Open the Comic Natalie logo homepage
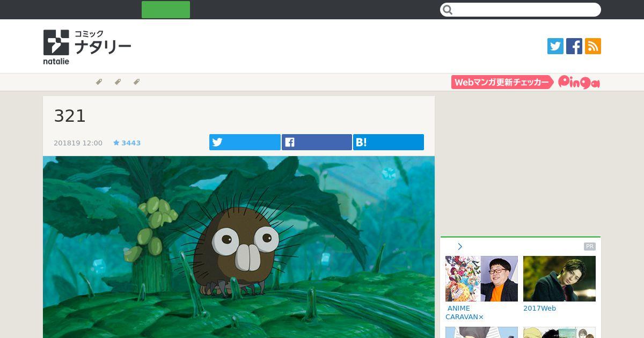Viewport: 644px width, 338px height. tap(87, 47)
